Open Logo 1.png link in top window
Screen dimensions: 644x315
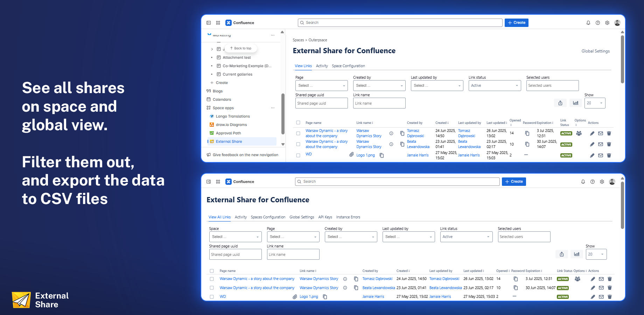point(365,155)
